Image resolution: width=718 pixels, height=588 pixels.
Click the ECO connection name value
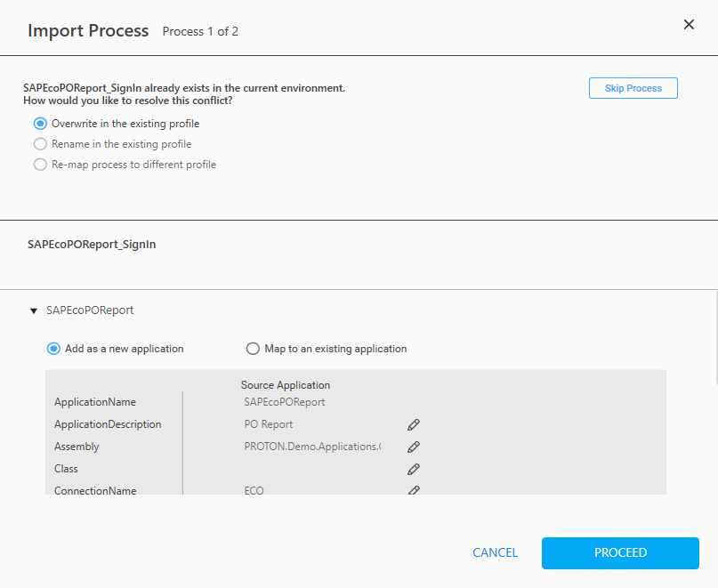coord(254,490)
